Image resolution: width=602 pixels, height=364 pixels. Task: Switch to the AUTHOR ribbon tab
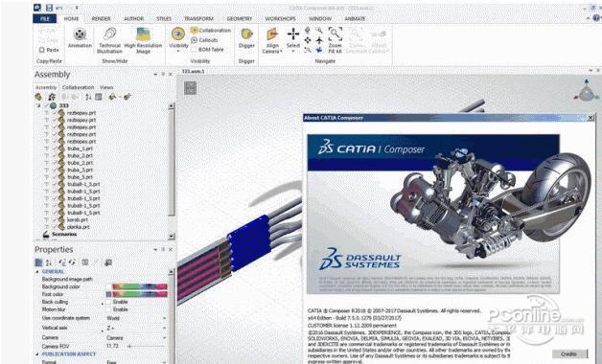pyautogui.click(x=133, y=18)
